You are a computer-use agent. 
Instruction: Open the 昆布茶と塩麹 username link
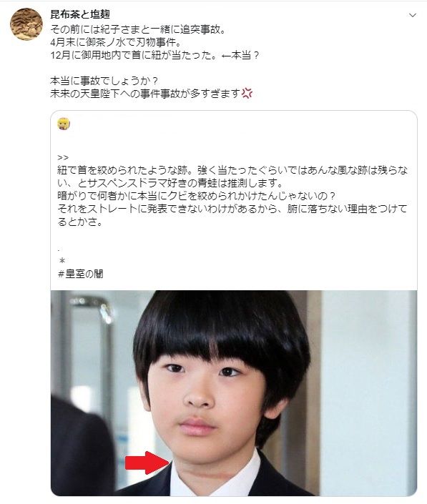pyautogui.click(x=80, y=14)
